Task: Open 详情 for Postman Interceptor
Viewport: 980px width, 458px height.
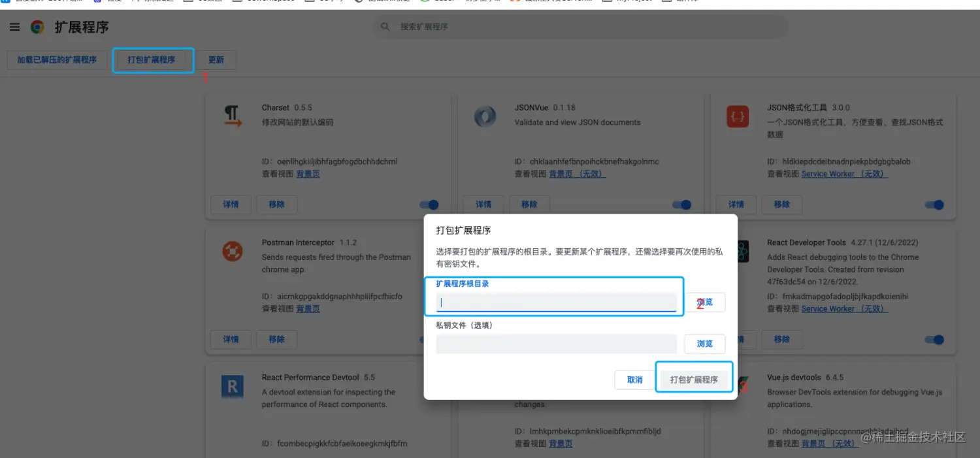Action: coord(231,340)
